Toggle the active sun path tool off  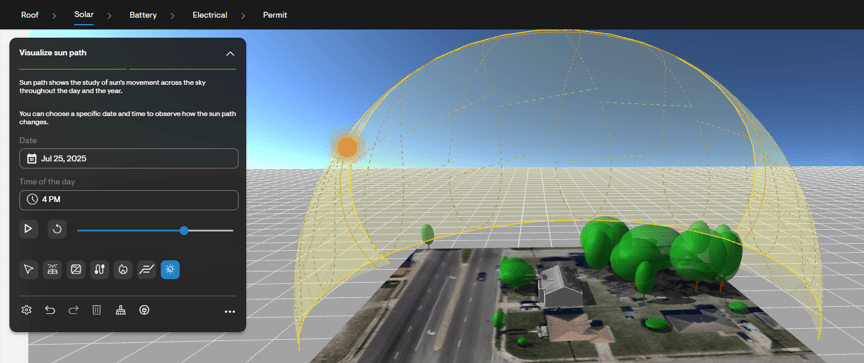pos(170,269)
